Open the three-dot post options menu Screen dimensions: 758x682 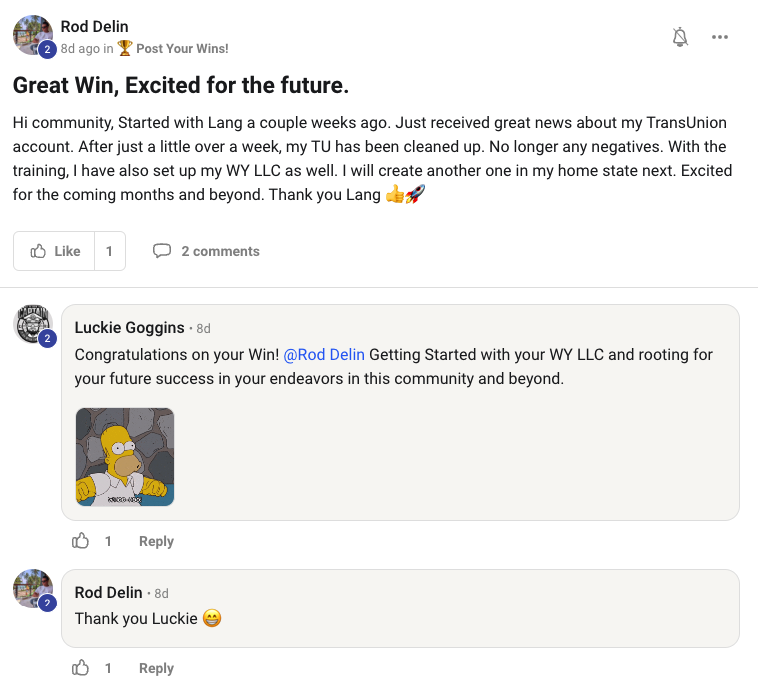click(720, 37)
